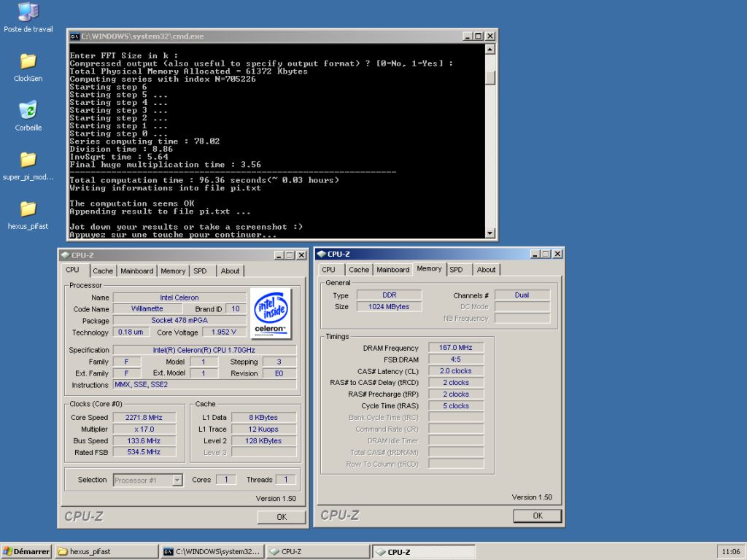Click the 2271.8 MHz core speed value
Screen dimensions: 747x560
coord(144,418)
